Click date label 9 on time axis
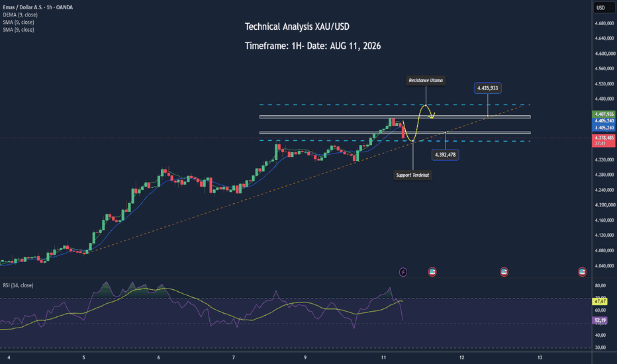617x364 pixels. tap(305, 357)
